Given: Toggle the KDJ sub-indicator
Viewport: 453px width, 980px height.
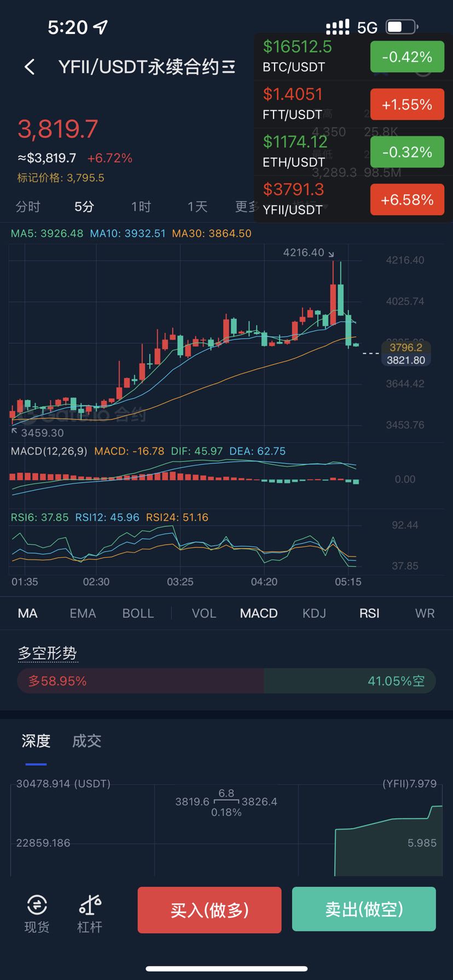Looking at the screenshot, I should click(314, 613).
